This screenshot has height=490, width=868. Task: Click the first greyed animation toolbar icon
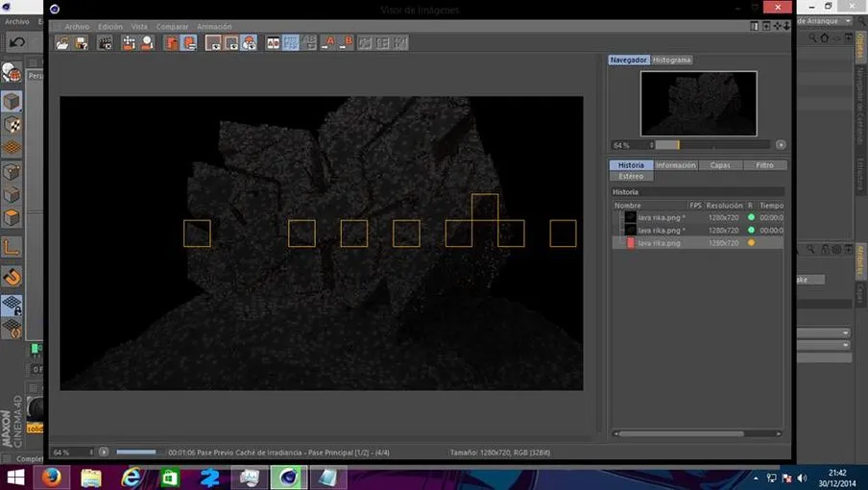365,43
